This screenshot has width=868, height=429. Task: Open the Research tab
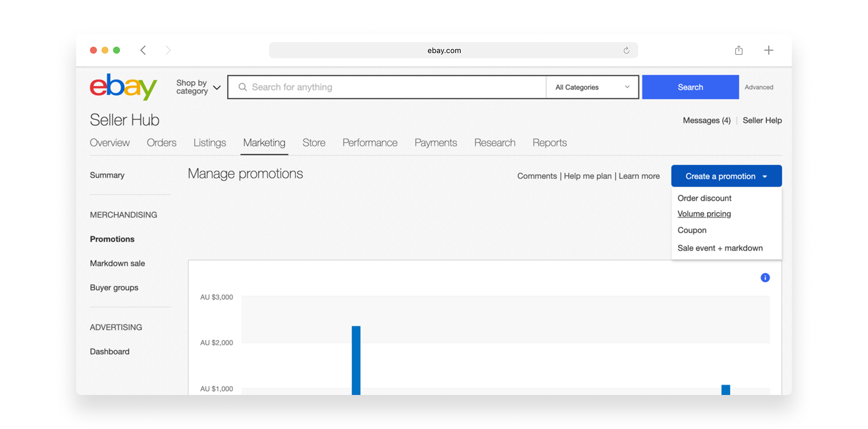coord(495,142)
